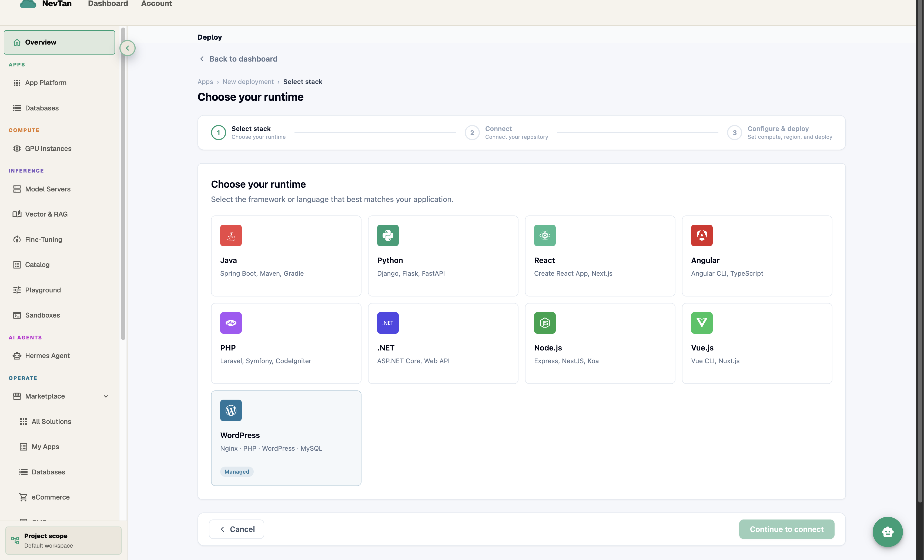This screenshot has width=924, height=560.
Task: Click Django, Flask, FastAPI text
Action: point(411,273)
